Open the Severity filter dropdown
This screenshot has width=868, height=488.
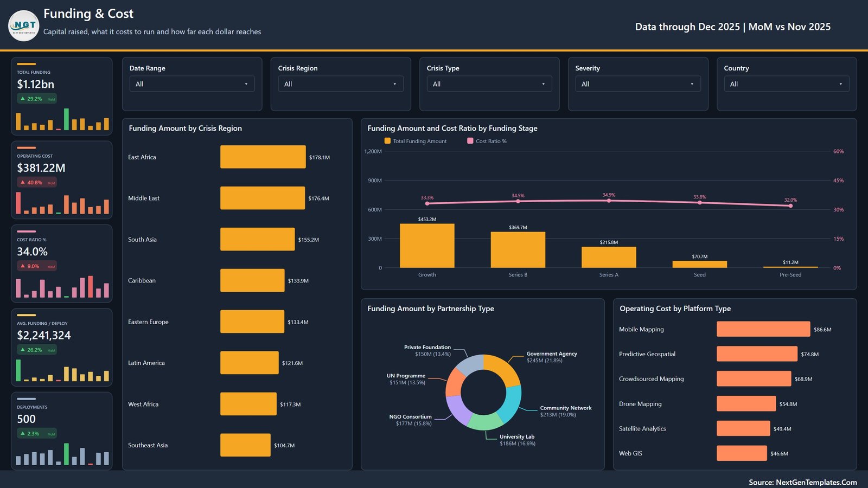pos(638,84)
